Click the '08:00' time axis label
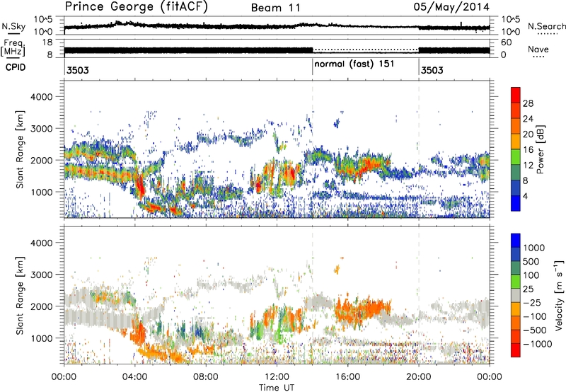 coord(206,377)
